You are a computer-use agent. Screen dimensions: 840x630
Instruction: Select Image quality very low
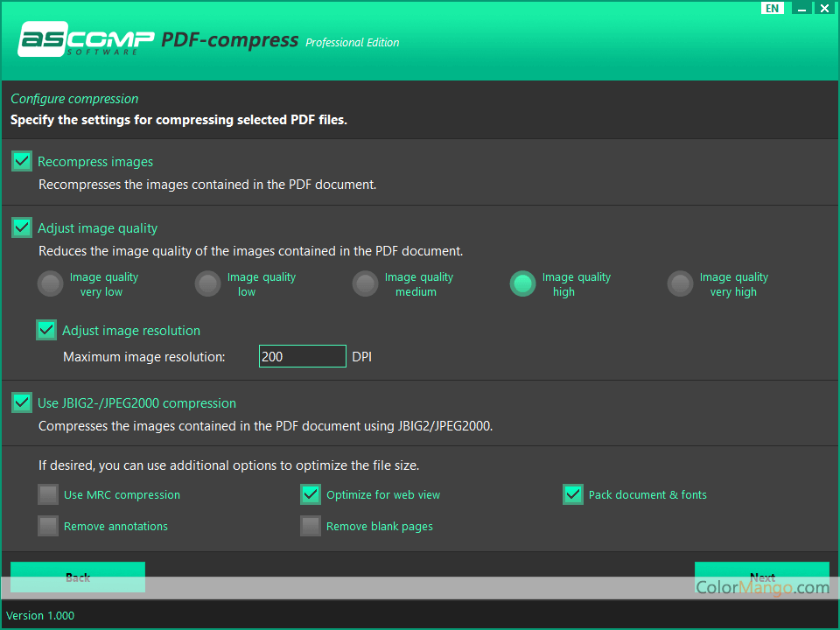tap(50, 283)
